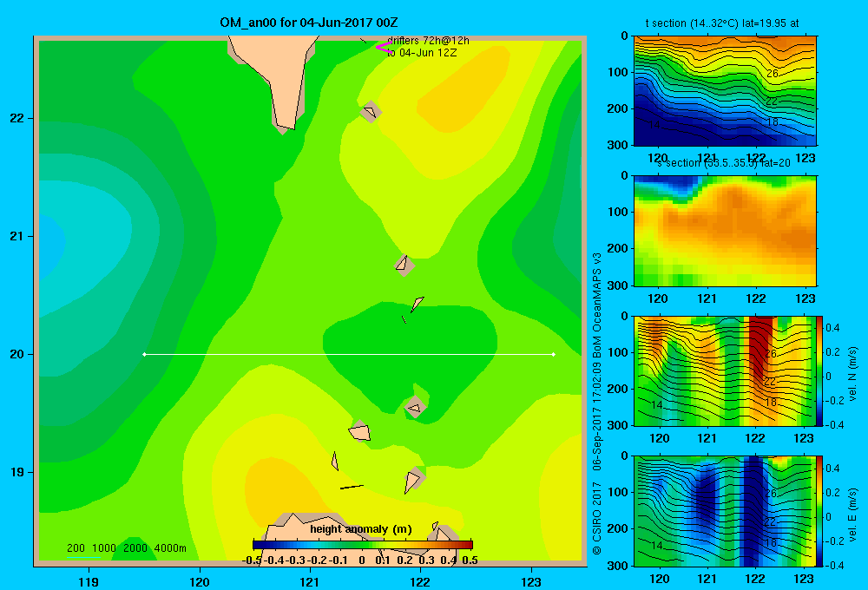Click latitude label 20 on main map axis
The width and height of the screenshot is (868, 590).
point(17,354)
